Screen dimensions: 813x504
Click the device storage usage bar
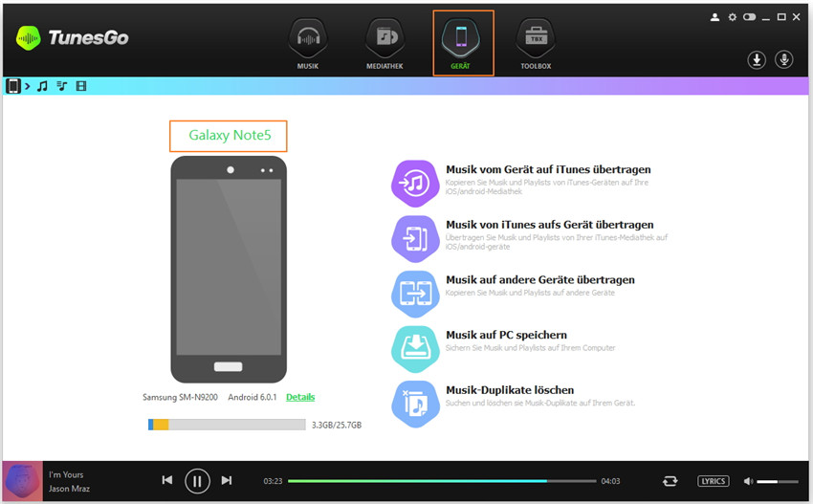pos(227,425)
